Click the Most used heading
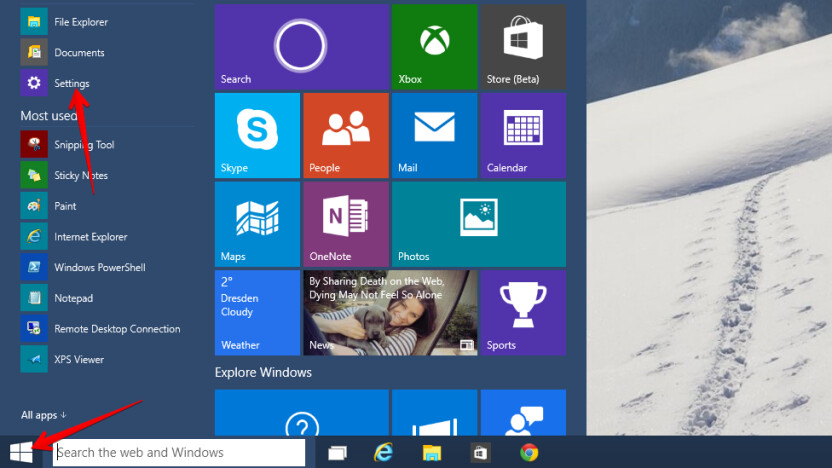Screen dimensions: 832x468 pos(49,116)
